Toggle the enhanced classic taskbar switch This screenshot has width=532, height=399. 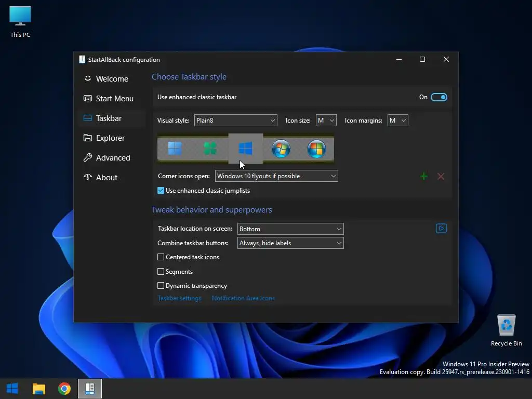[x=438, y=97]
